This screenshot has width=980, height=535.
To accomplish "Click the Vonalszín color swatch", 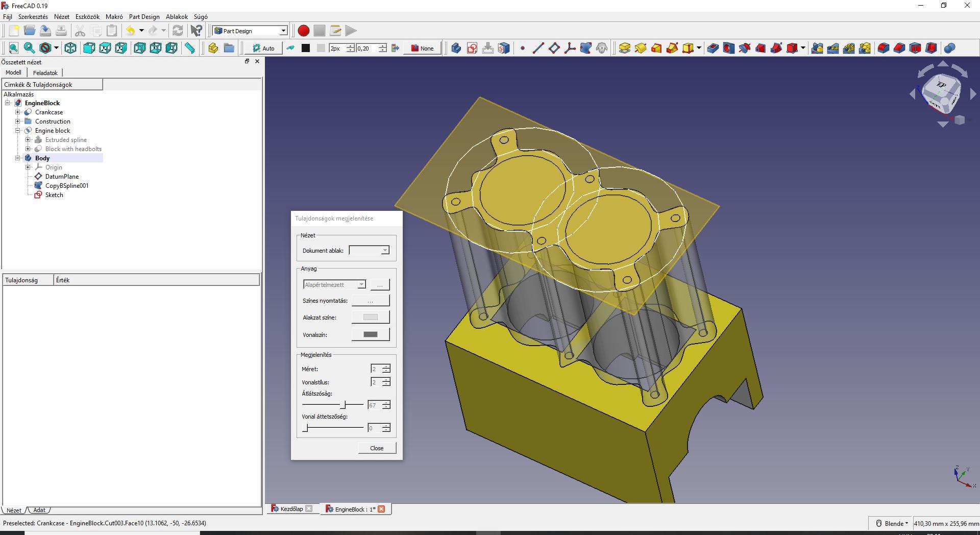I will click(371, 335).
